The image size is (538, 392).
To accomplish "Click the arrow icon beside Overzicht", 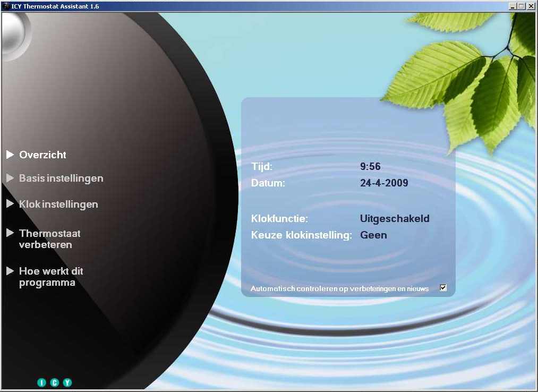I will click(10, 155).
